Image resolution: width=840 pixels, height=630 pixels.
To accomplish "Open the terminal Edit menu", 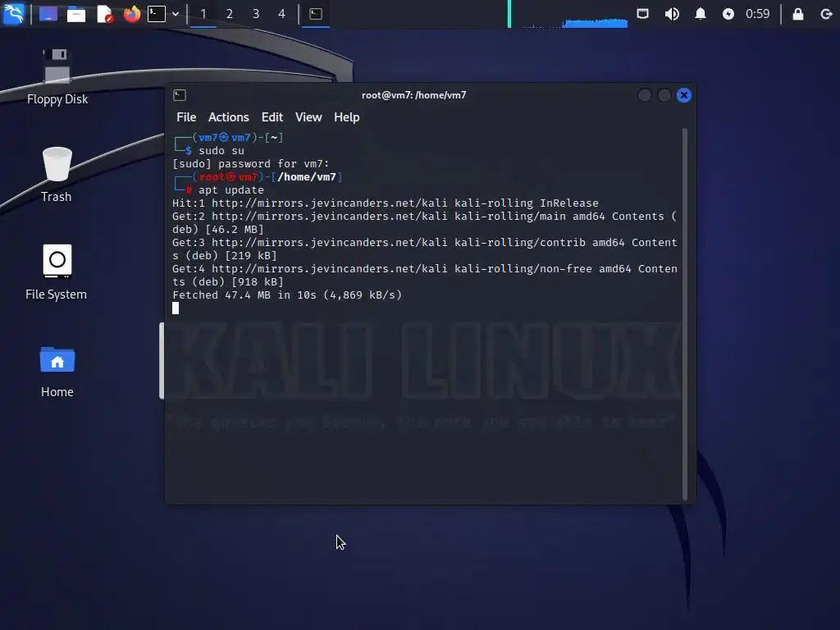I will pos(272,117).
